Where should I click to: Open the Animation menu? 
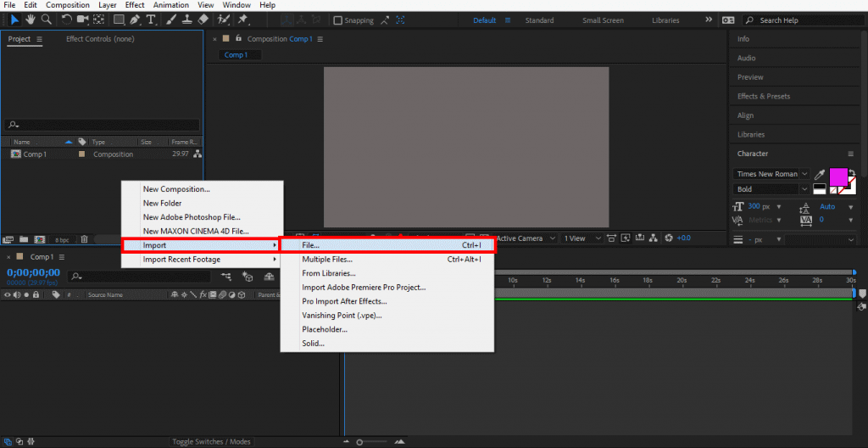[170, 5]
